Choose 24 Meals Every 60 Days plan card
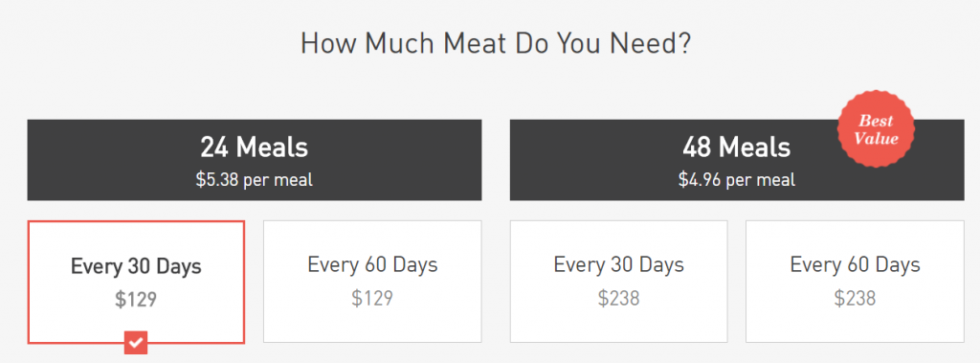 (372, 281)
